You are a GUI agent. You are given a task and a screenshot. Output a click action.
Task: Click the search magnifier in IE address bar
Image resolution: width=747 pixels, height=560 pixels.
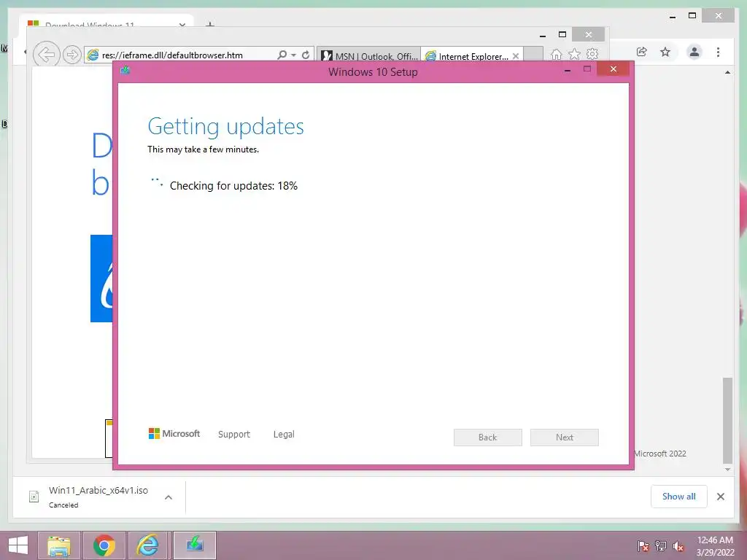[x=282, y=55]
